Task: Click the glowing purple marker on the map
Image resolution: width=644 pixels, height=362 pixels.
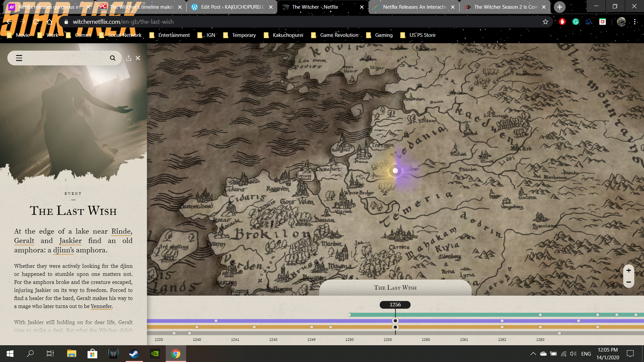Action: pos(395,171)
